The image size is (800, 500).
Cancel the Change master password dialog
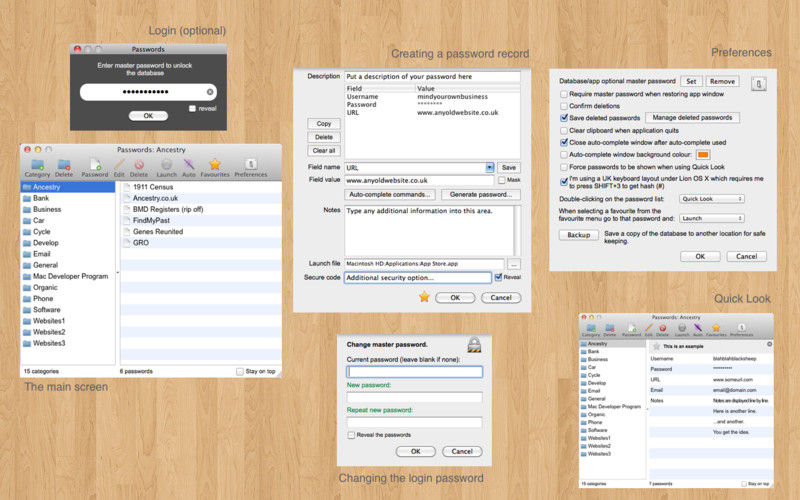pyautogui.click(x=462, y=452)
